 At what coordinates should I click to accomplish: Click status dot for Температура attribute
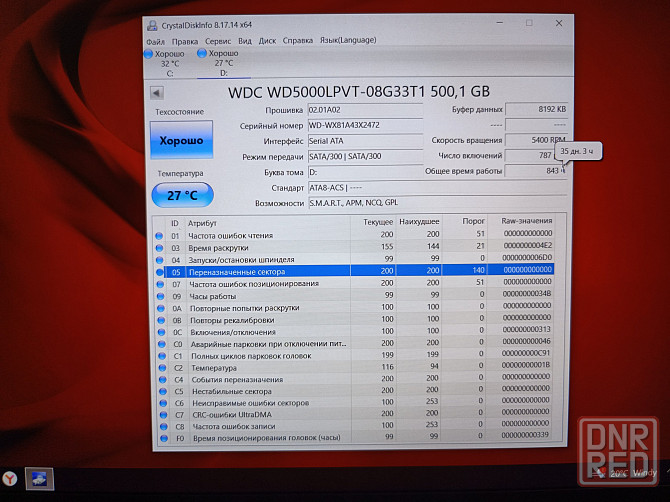pos(162,367)
